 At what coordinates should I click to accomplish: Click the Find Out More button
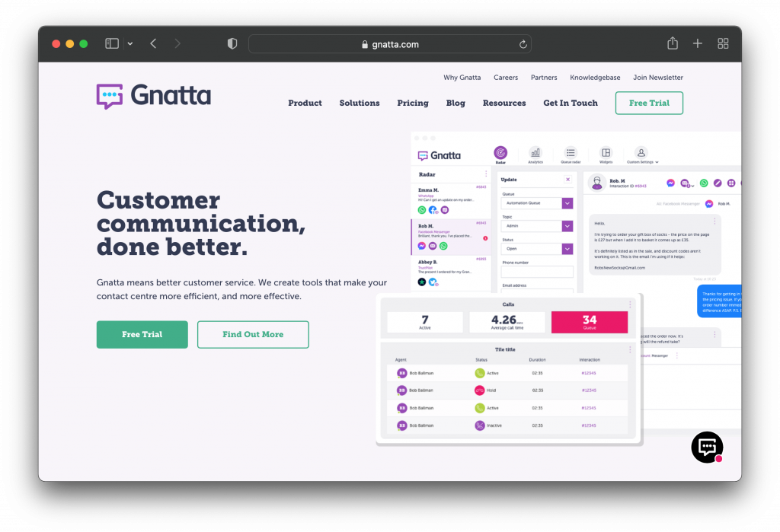[253, 335]
